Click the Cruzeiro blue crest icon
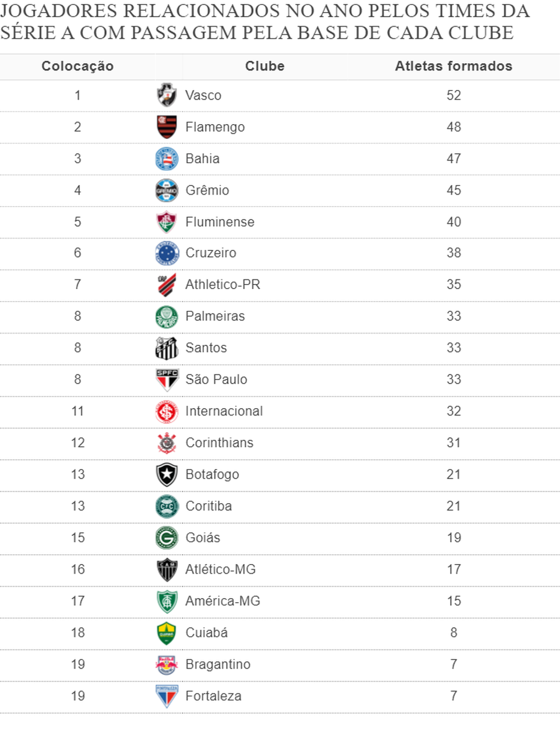560x737 pixels. pyautogui.click(x=167, y=253)
